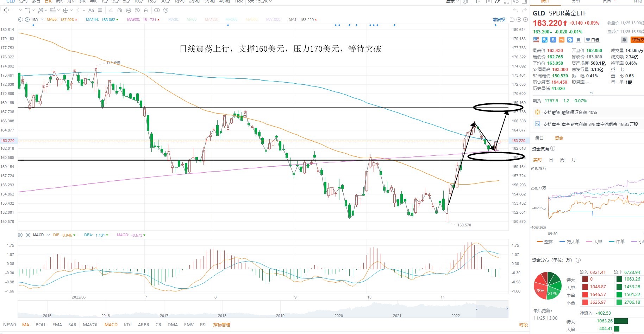Reset the chart zoom level
The height and width of the screenshot is (334, 644).
pos(512,20)
